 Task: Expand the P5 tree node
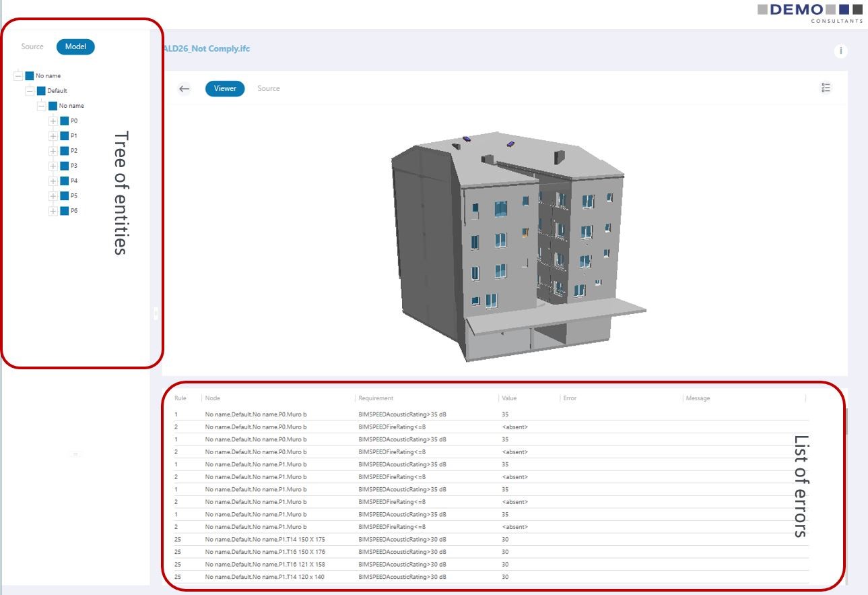pyautogui.click(x=53, y=196)
